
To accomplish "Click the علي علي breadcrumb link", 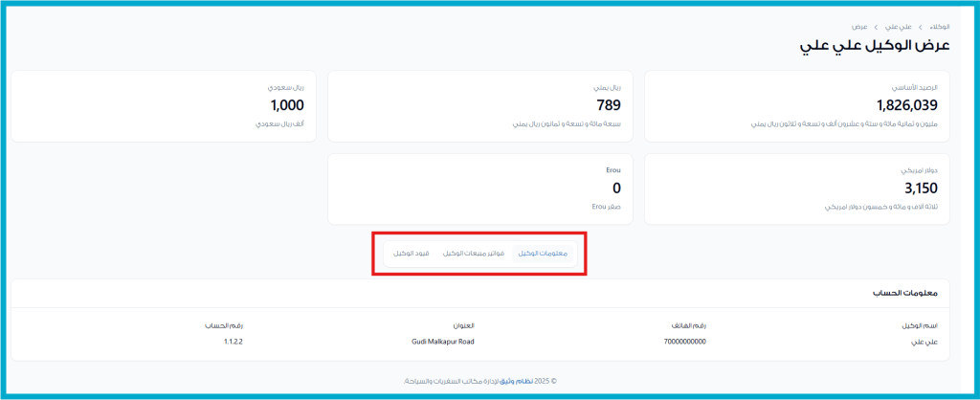I will [898, 27].
